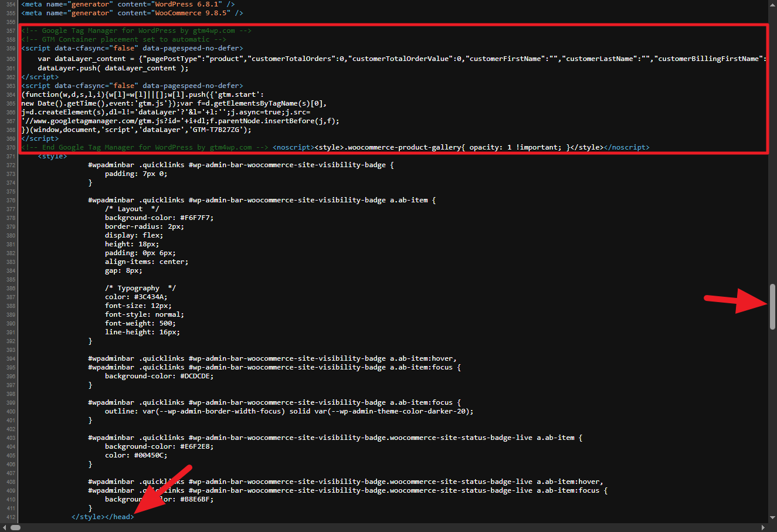Image resolution: width=777 pixels, height=532 pixels.
Task: Click the "customerFirstName" key
Action: [x=505, y=59]
